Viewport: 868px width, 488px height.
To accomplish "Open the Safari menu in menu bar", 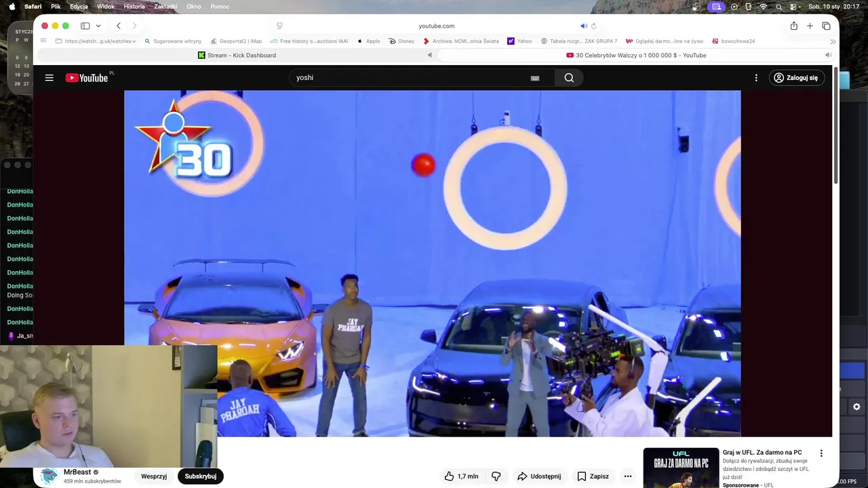I will coord(33,6).
